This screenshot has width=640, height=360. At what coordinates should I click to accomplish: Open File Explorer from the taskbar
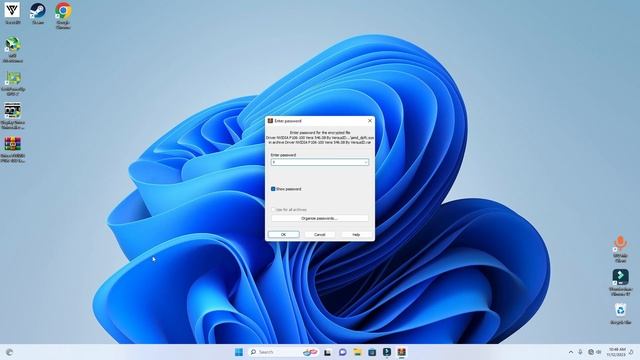pyautogui.click(x=357, y=352)
